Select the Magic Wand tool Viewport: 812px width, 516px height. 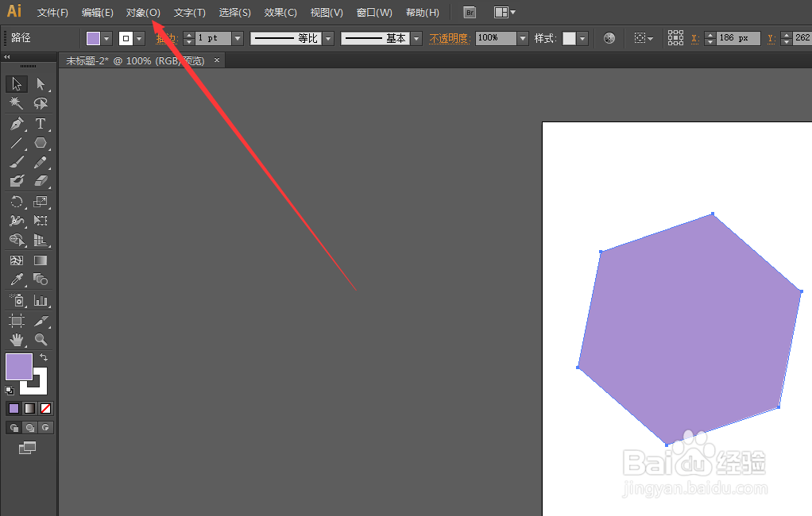(17, 103)
